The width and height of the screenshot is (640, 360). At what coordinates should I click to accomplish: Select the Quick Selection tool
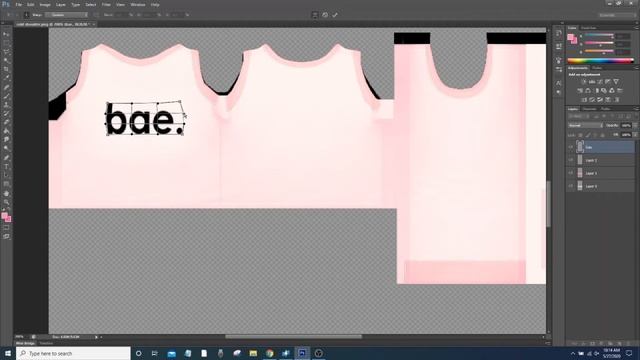pos(6,60)
